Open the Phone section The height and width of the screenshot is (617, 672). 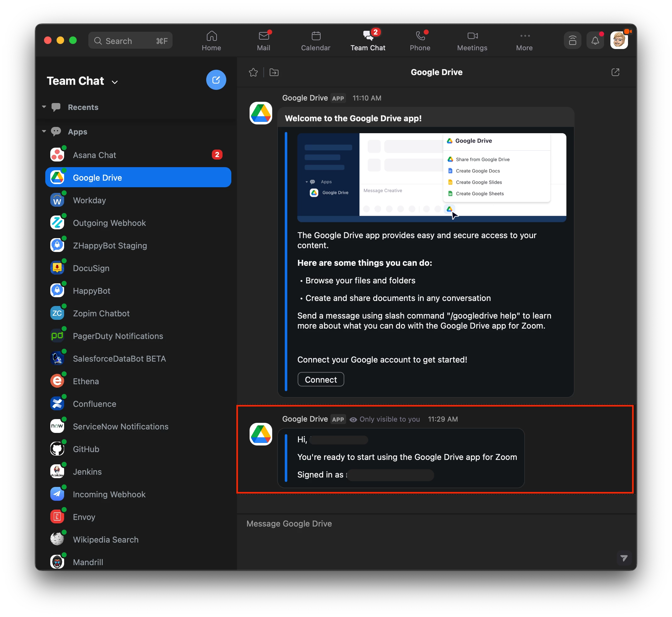pos(420,41)
